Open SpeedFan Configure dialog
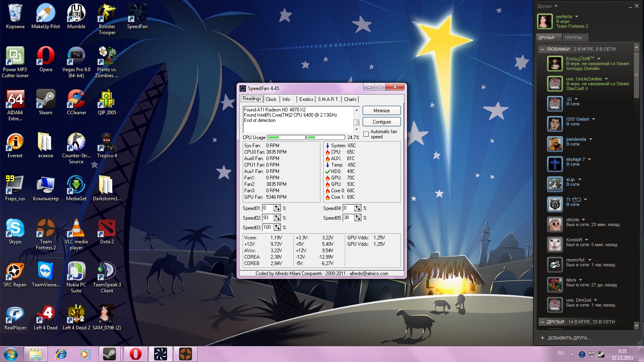Screen dimensions: 644x362 (x=382, y=122)
